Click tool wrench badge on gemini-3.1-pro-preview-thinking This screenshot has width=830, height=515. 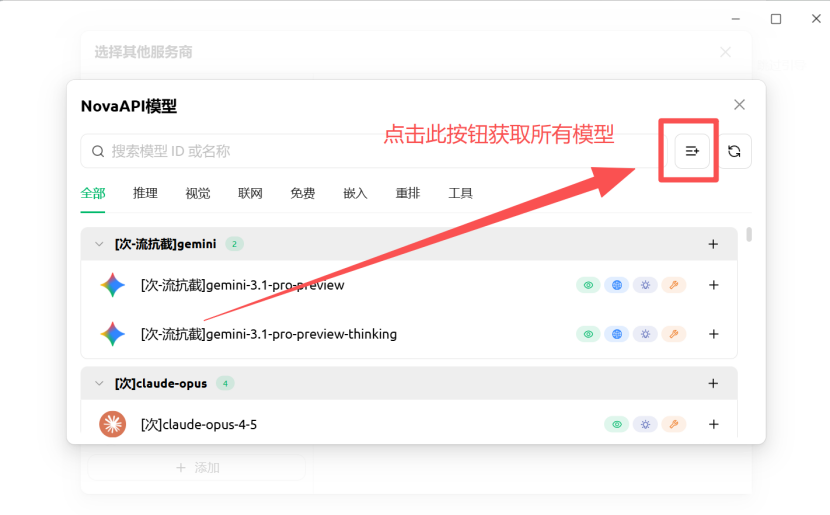click(x=674, y=334)
